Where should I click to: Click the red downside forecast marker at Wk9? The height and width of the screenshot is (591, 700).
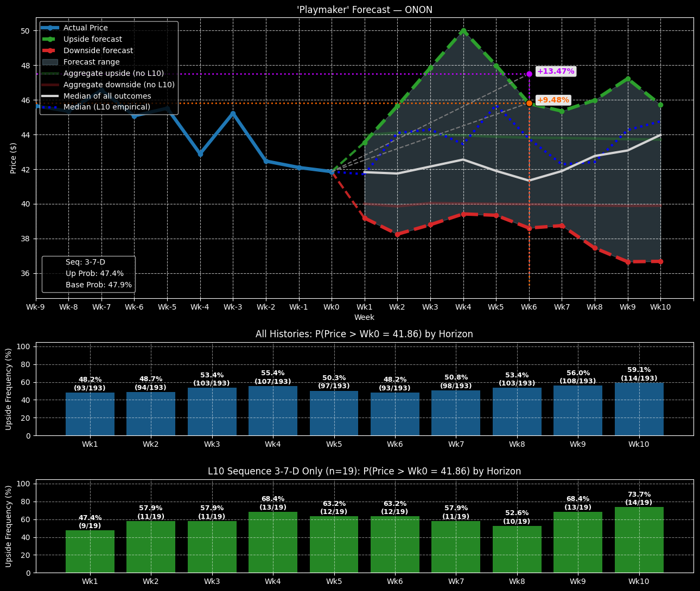click(x=628, y=262)
